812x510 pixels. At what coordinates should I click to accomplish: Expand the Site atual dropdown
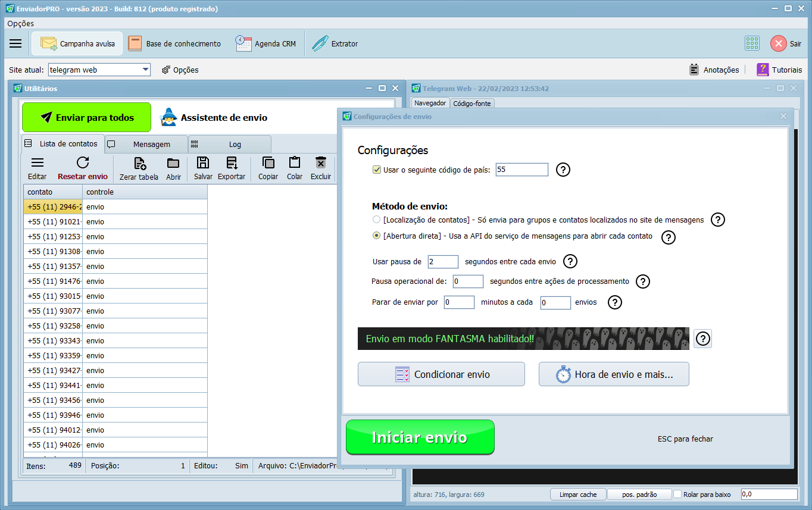click(145, 70)
